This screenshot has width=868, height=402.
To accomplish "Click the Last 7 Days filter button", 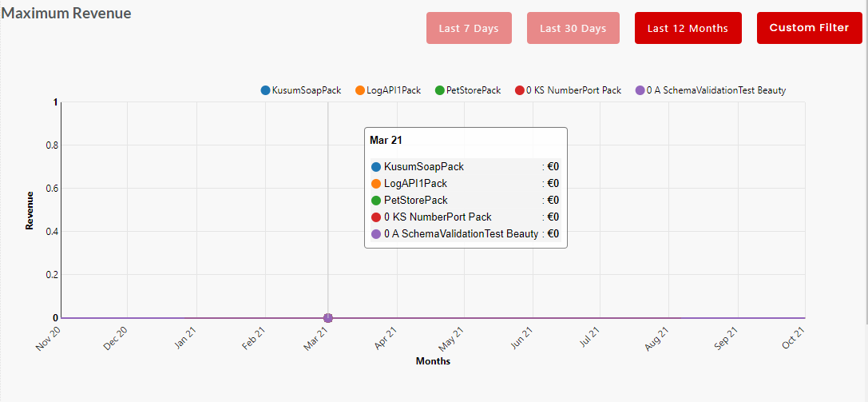I will (469, 28).
